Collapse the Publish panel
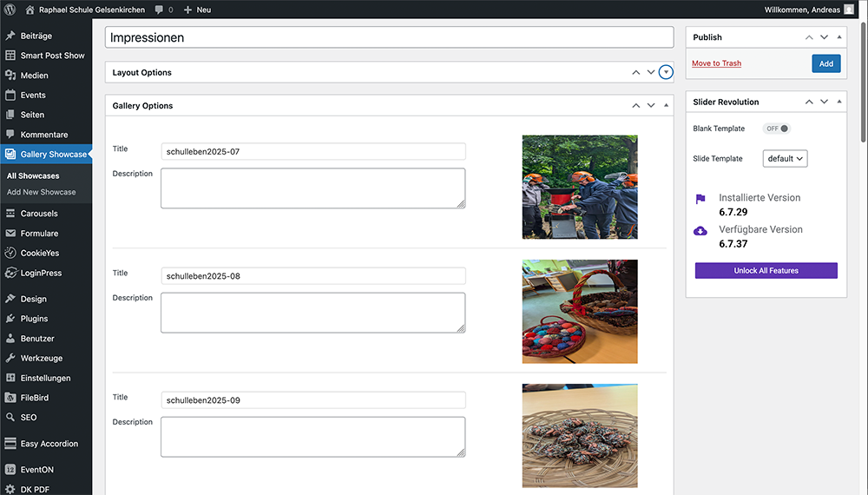The height and width of the screenshot is (495, 868). 839,37
